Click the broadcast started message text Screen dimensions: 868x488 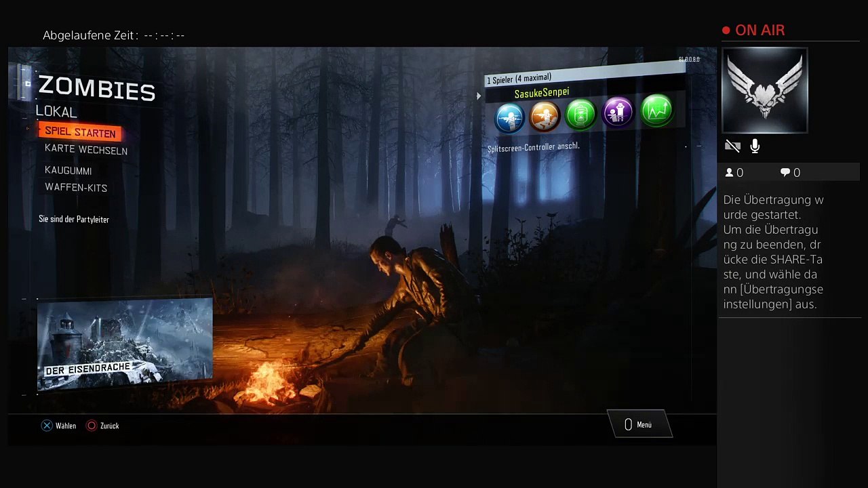point(774,252)
